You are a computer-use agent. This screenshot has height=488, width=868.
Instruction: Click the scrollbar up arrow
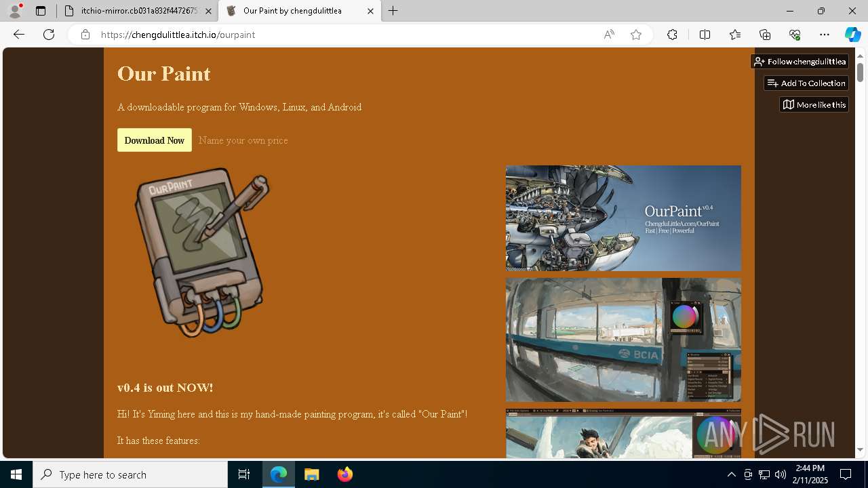(x=861, y=56)
